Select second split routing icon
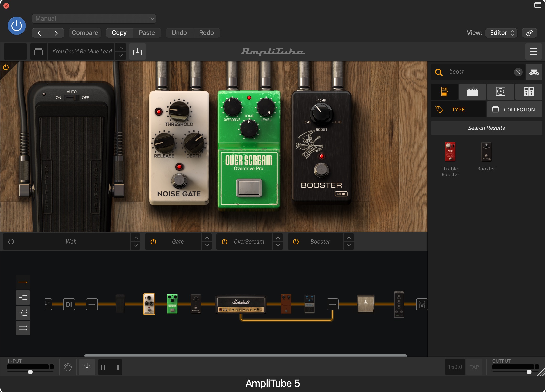The width and height of the screenshot is (546, 392). tap(23, 298)
